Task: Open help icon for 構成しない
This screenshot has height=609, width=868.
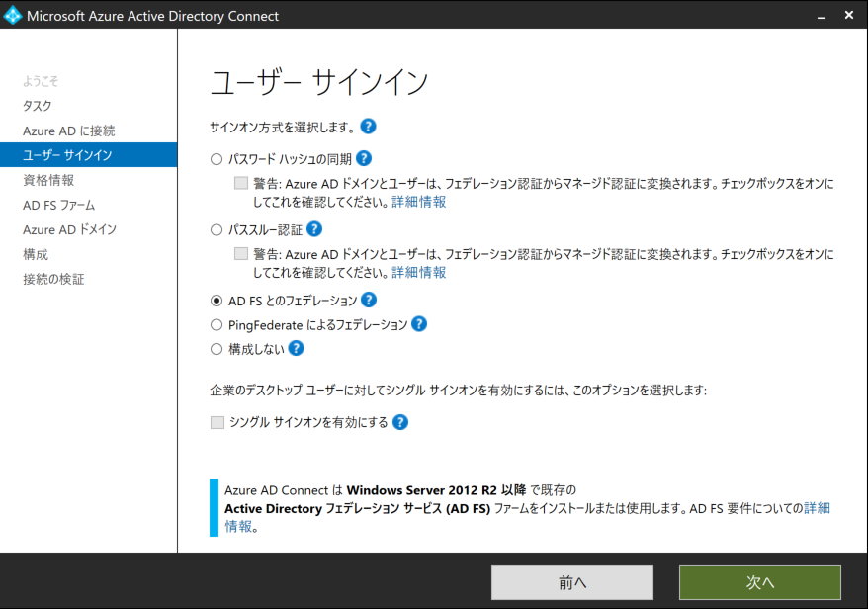Action: tap(297, 348)
